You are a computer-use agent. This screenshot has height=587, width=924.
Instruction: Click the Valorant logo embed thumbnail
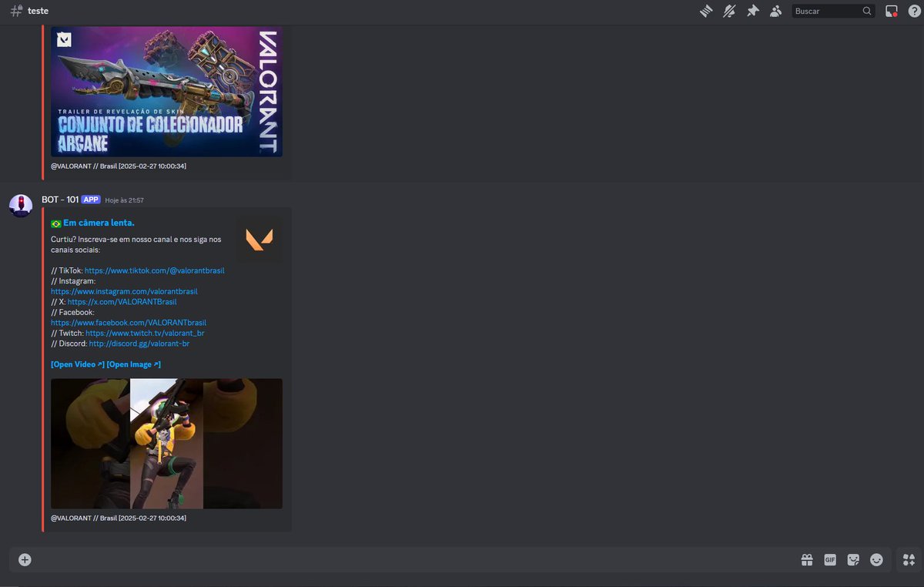[259, 240]
